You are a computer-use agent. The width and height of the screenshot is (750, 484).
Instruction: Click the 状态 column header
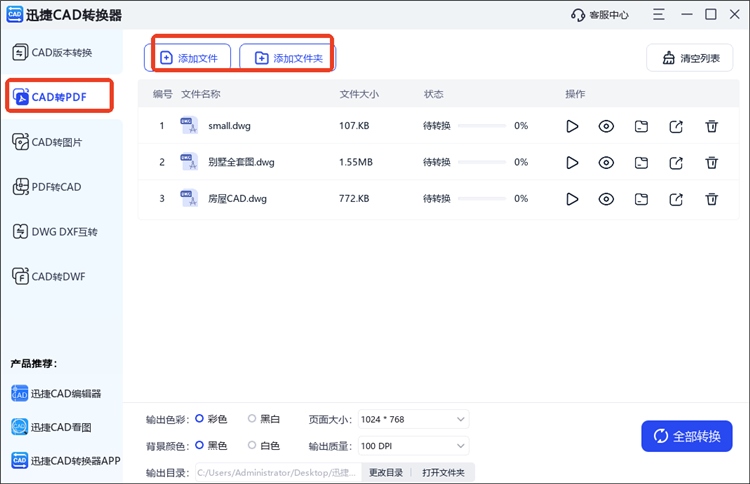433,94
